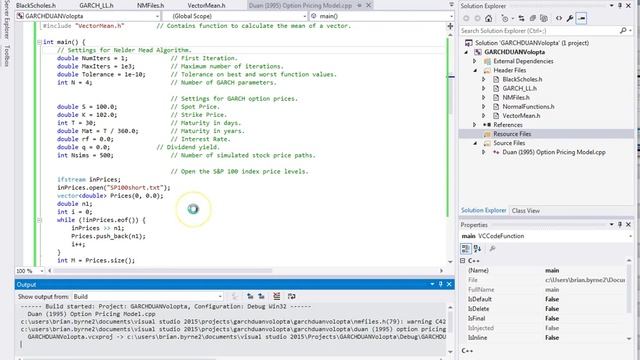640x360 pixels.
Task: Open the Show output from Build dropdown
Action: click(x=220, y=296)
